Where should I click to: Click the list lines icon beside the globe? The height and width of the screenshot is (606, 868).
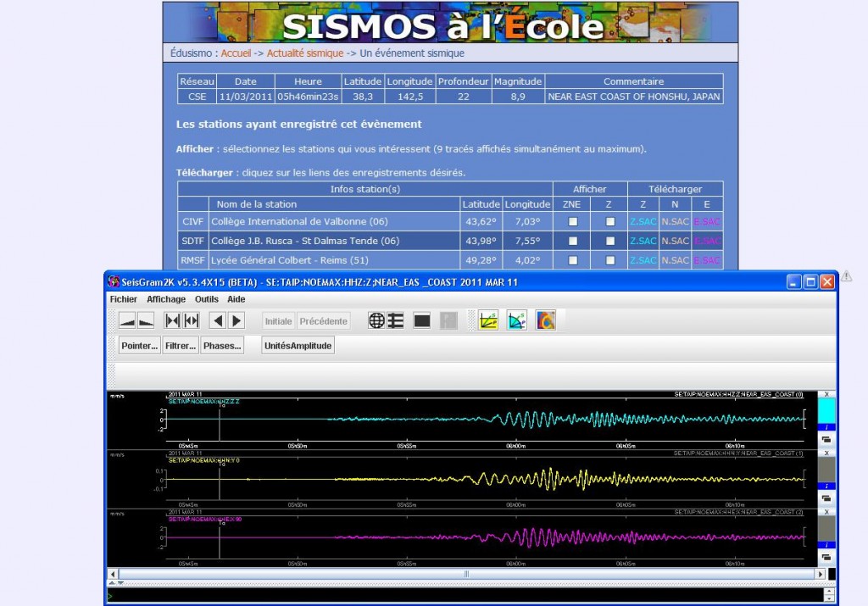[x=395, y=321]
